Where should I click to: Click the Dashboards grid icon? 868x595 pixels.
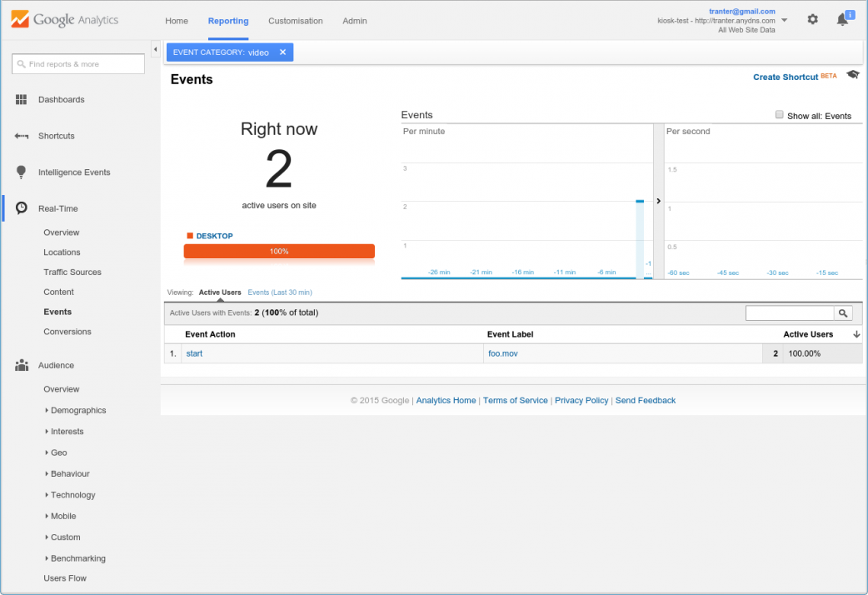[x=22, y=100]
